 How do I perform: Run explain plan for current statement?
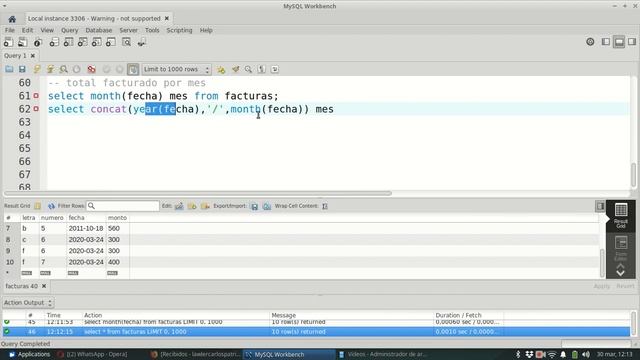click(63, 69)
